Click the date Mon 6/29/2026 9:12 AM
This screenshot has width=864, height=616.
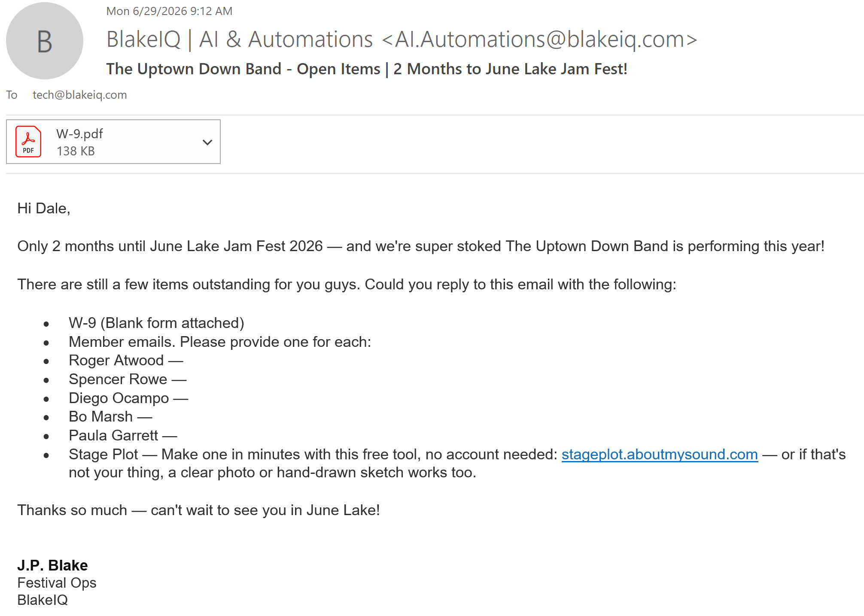(x=169, y=11)
